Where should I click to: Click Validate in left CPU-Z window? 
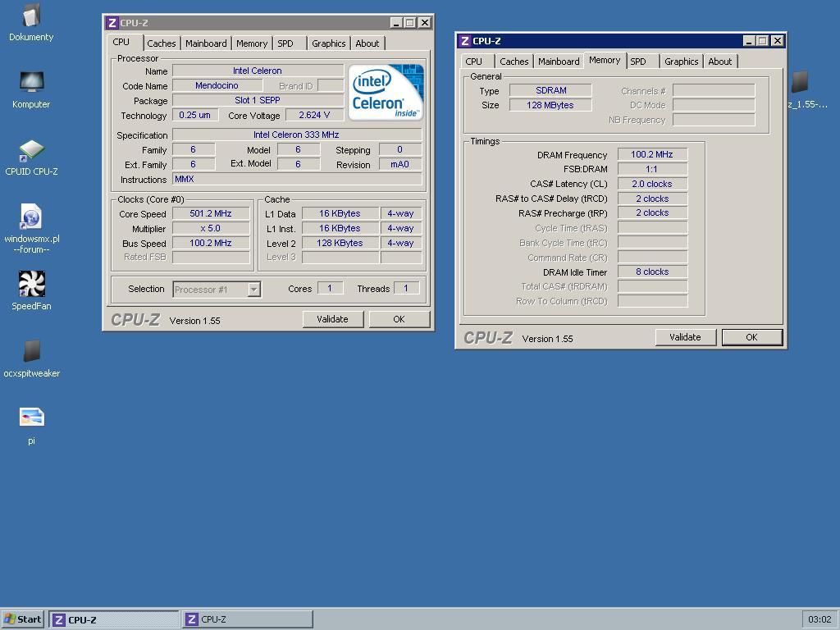333,319
